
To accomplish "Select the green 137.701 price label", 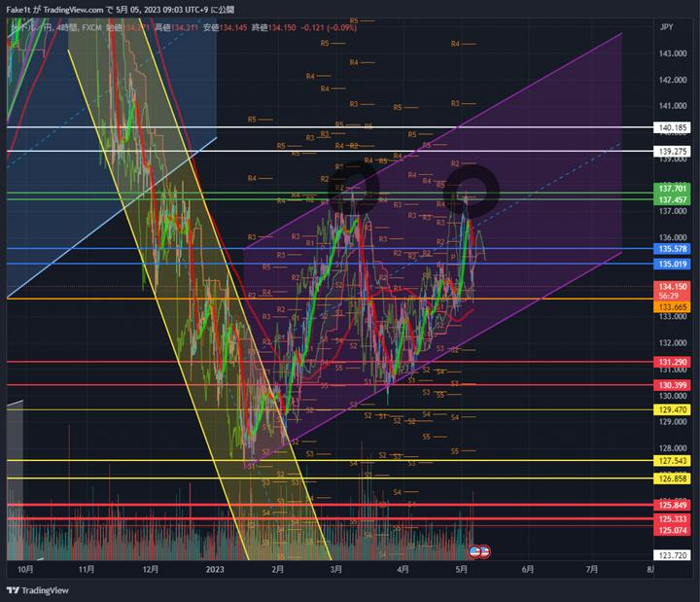I will point(673,189).
